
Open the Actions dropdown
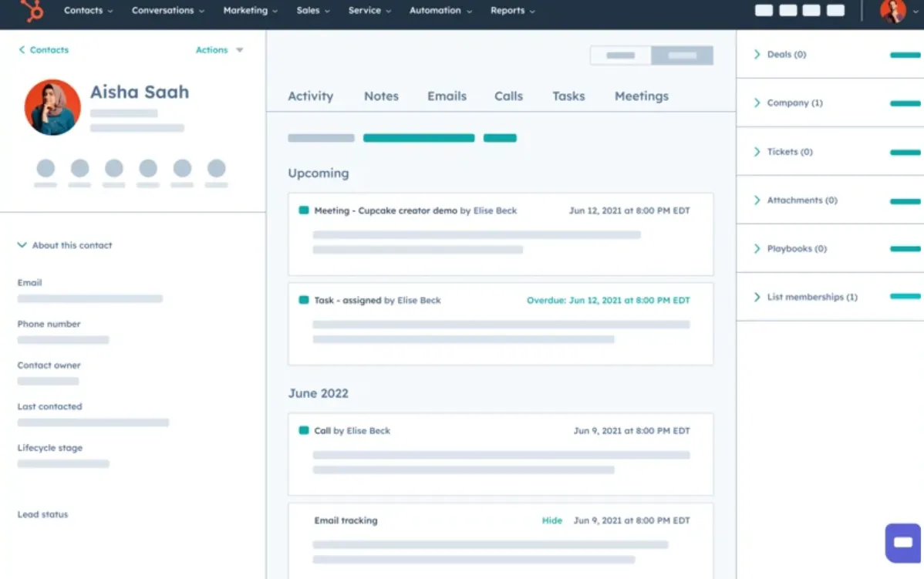tap(219, 50)
